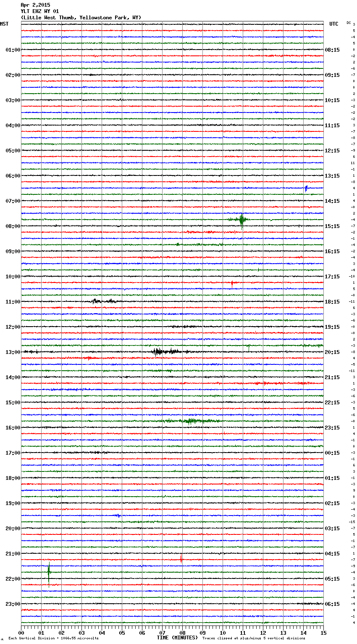Click the 18:15 UTC row label
The image size is (357, 644).
(x=332, y=302)
